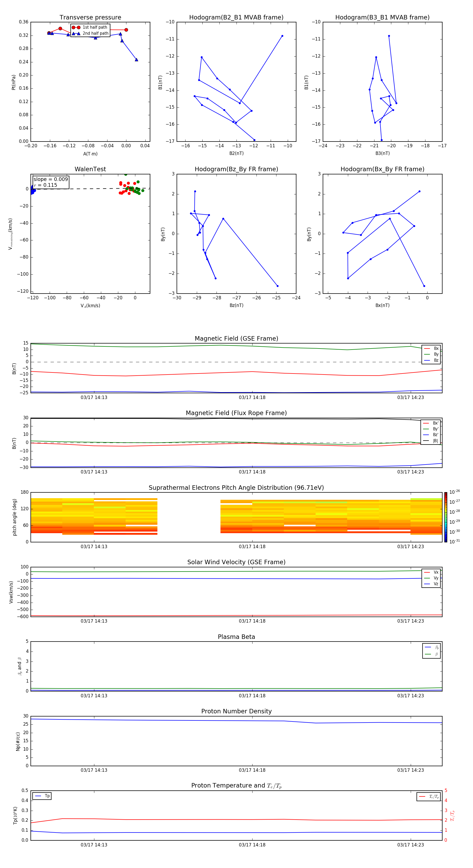Click the βp legend entry in Plasma Beta
The width and height of the screenshot is (473, 868).
pos(431,647)
